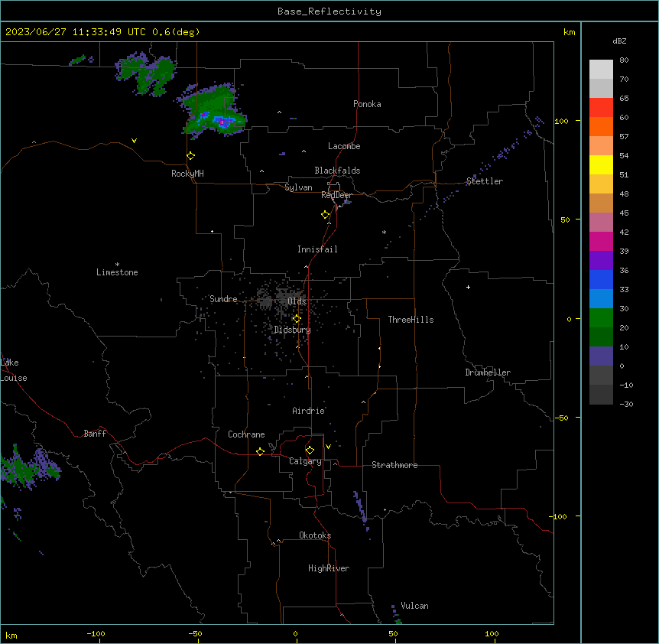Click the Olds town label
This screenshot has width=659, height=644.
pyautogui.click(x=297, y=301)
